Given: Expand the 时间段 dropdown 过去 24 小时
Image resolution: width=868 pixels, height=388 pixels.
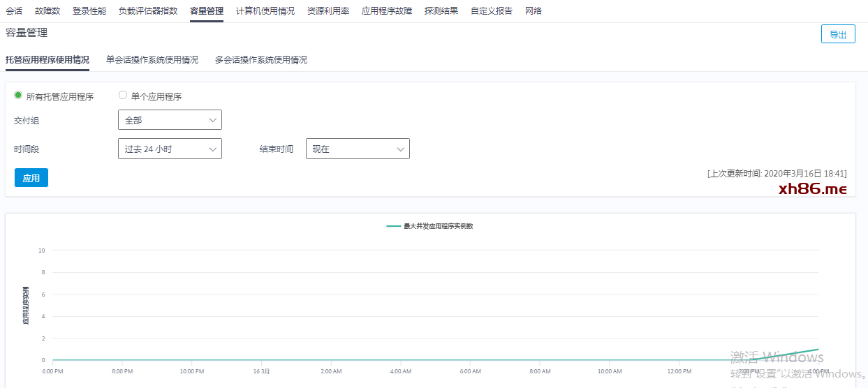Looking at the screenshot, I should coord(170,149).
